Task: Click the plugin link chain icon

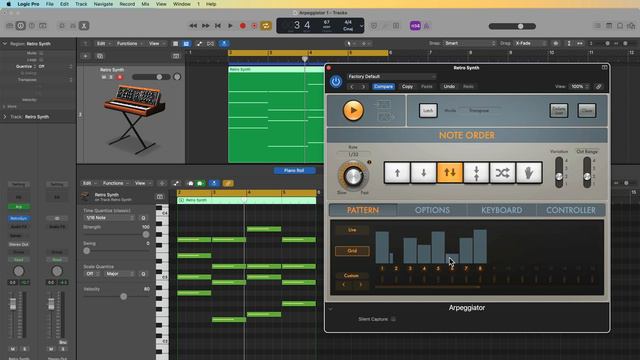Action: click(598, 87)
